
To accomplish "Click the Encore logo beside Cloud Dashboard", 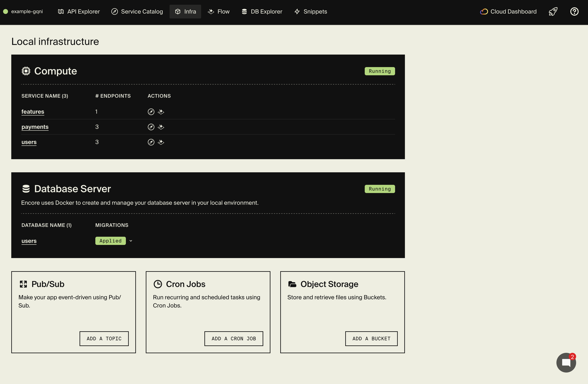I will point(484,11).
